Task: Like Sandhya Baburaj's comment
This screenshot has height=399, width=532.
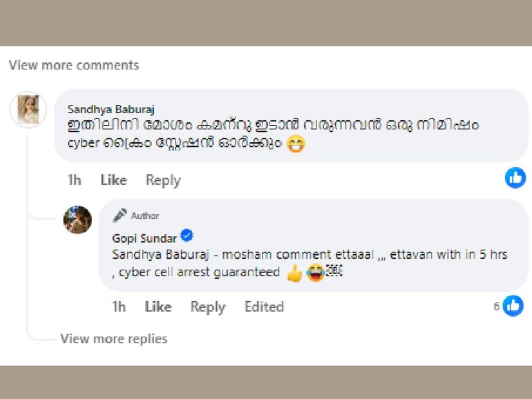Action: point(113,180)
